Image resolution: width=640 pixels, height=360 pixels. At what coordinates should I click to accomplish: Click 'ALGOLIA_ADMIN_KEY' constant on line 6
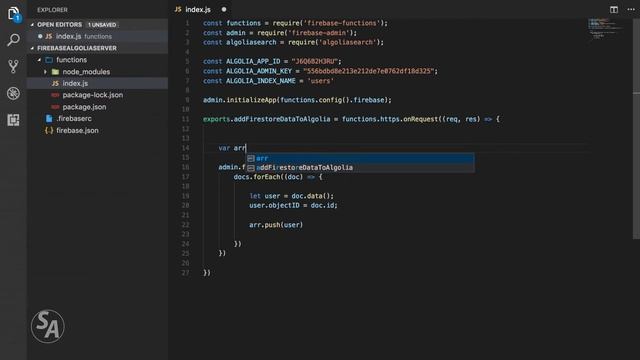pos(259,71)
